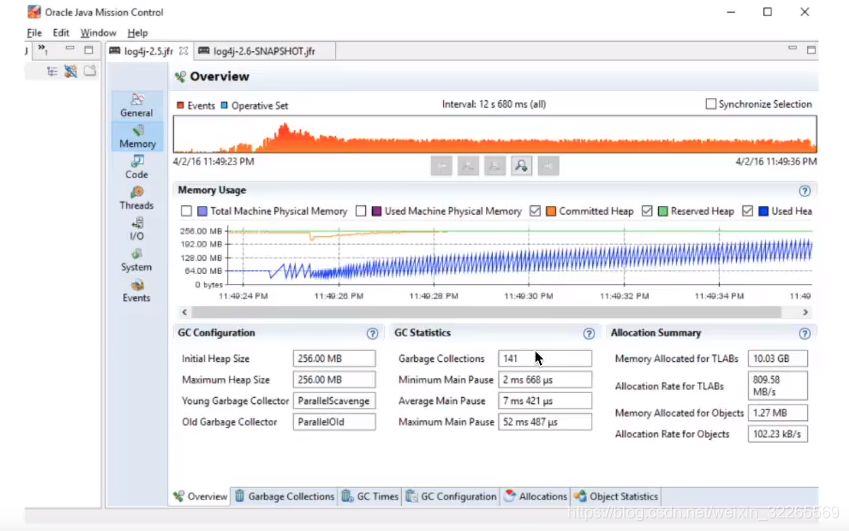Click the chart scrollbar right arrow

pos(805,312)
